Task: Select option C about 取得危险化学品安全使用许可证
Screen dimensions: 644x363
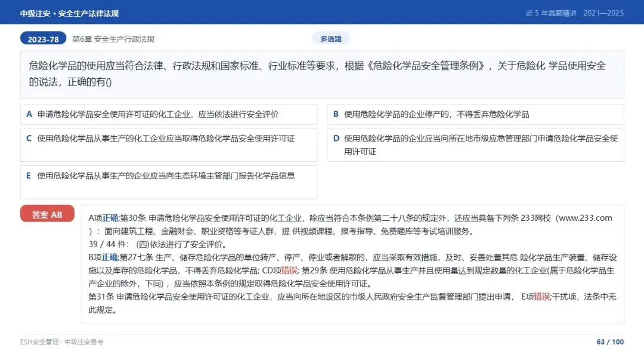Action: tap(169, 144)
